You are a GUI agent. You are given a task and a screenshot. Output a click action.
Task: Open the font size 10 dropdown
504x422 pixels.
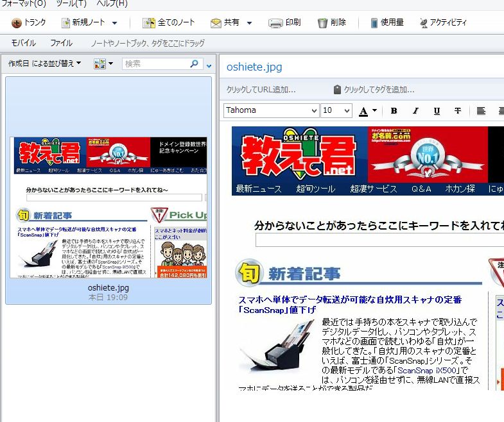point(336,110)
